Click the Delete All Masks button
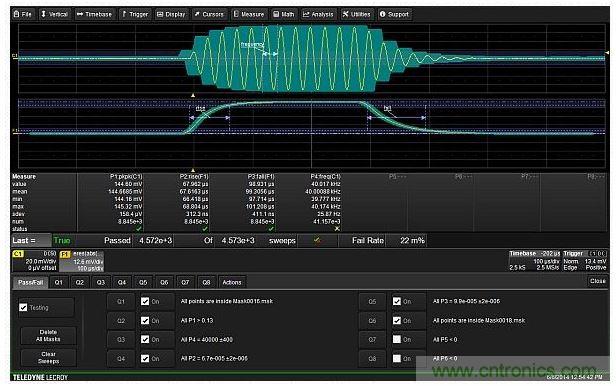The width and height of the screenshot is (616, 386). pyautogui.click(x=48, y=336)
